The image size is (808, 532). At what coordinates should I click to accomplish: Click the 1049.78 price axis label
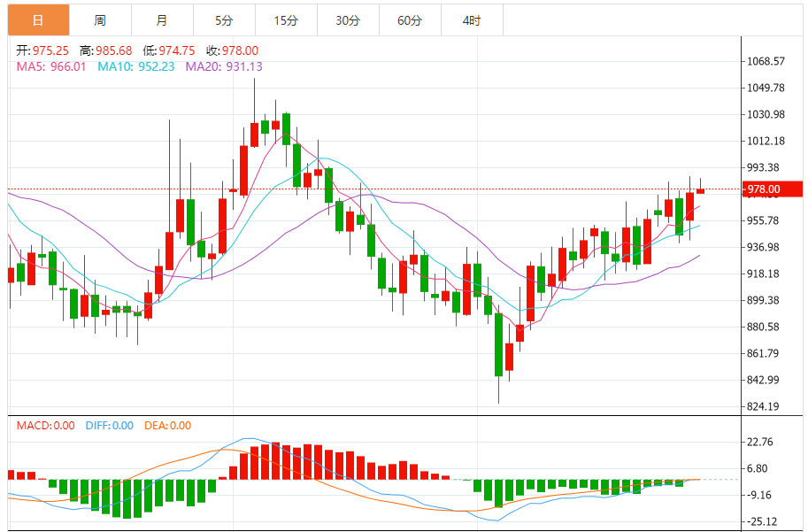(766, 88)
